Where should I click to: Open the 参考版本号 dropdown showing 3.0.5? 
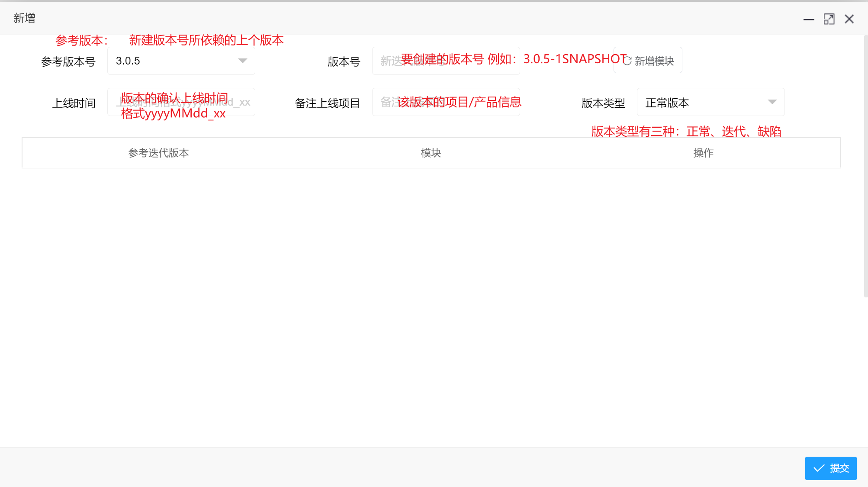pos(173,61)
